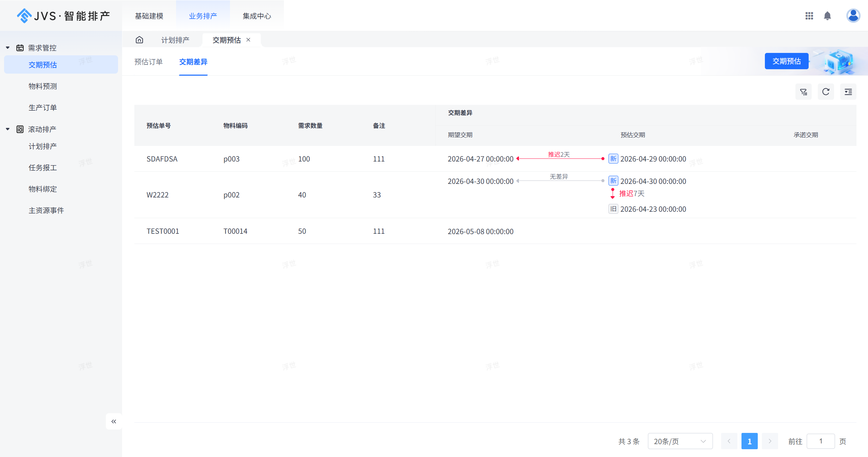The image size is (868, 457).
Task: Click the go-to page number field
Action: (820, 441)
